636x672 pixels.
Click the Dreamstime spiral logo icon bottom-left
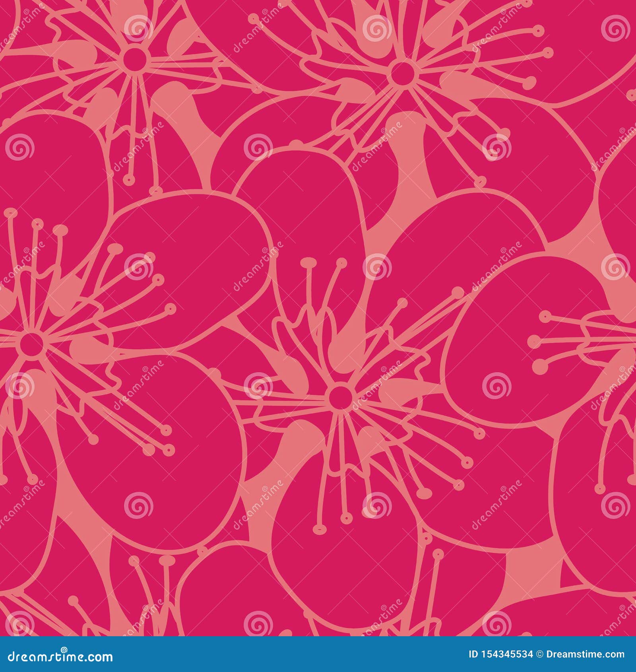[x=64, y=649]
